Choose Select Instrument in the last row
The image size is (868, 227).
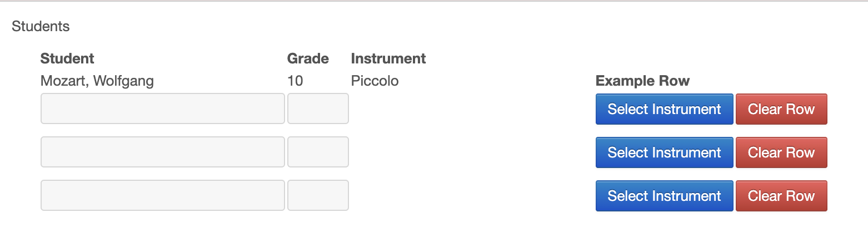pyautogui.click(x=664, y=196)
